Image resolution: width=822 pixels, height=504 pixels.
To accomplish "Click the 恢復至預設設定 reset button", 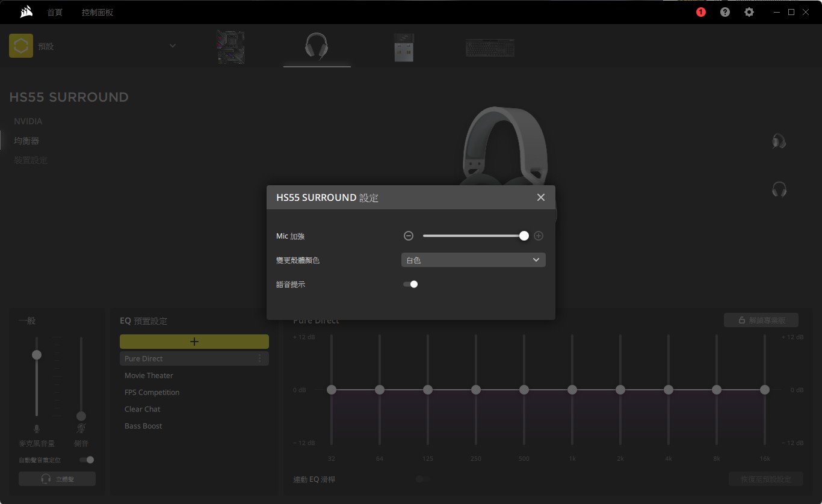I will point(766,479).
